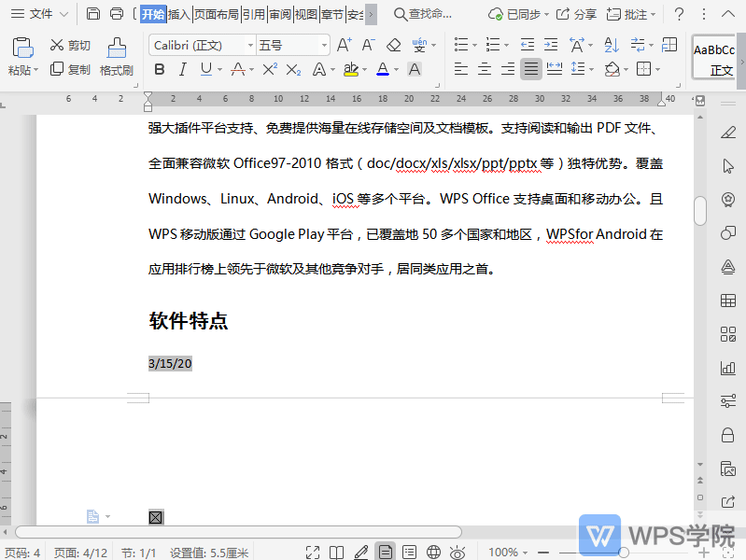
Task: Toggle justified text alignment
Action: pyautogui.click(x=531, y=69)
